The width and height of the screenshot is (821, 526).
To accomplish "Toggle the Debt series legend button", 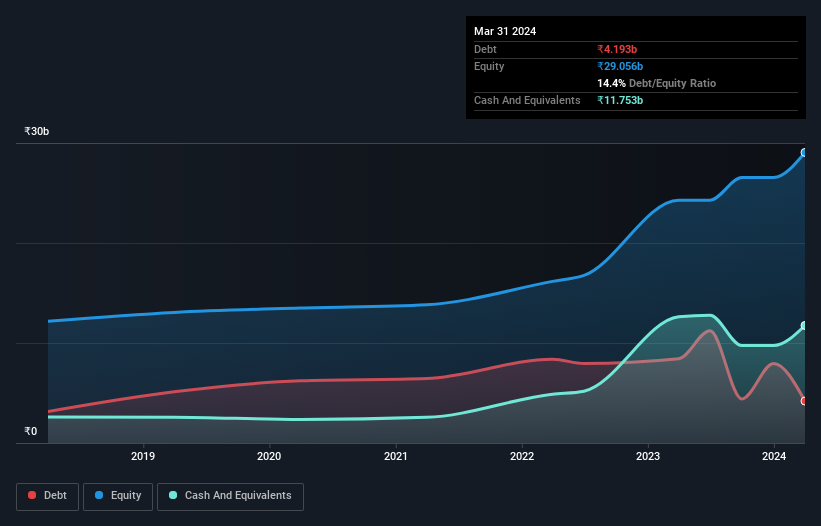I will tap(47, 496).
